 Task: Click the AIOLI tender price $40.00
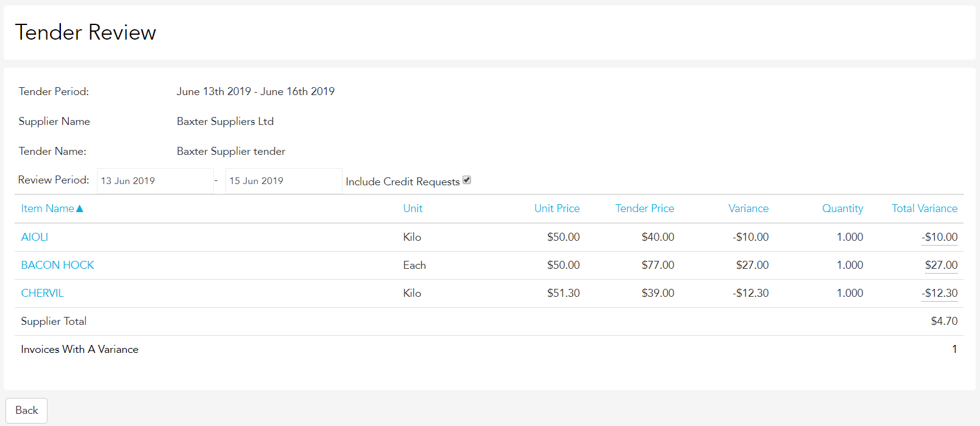(x=658, y=237)
